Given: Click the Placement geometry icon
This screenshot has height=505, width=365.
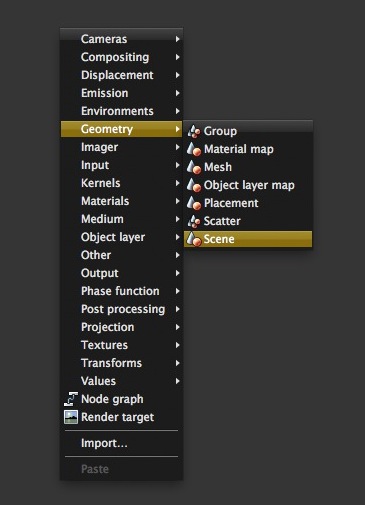Looking at the screenshot, I should click(x=194, y=203).
